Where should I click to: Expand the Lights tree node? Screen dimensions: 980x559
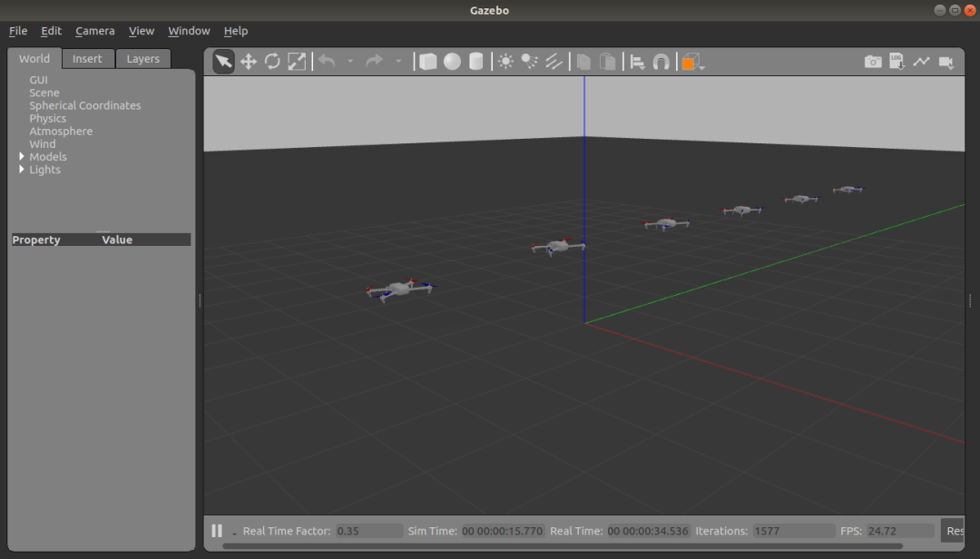click(x=22, y=170)
